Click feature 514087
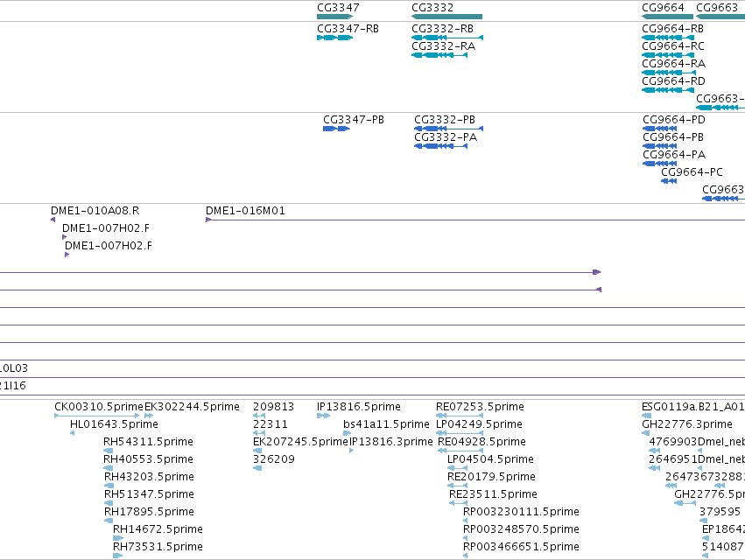This screenshot has height=560, width=745. (723, 547)
